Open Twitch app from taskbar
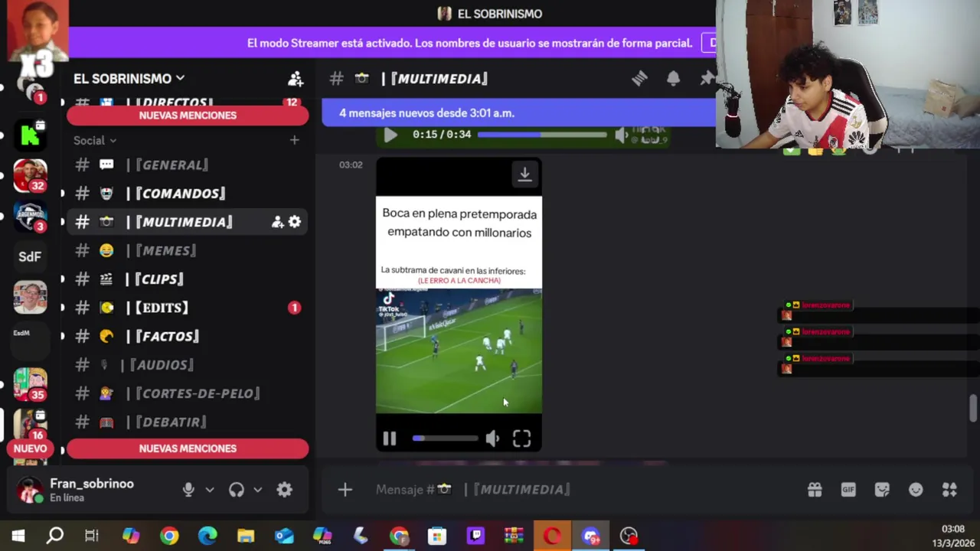The width and height of the screenshot is (980, 551). click(x=475, y=536)
